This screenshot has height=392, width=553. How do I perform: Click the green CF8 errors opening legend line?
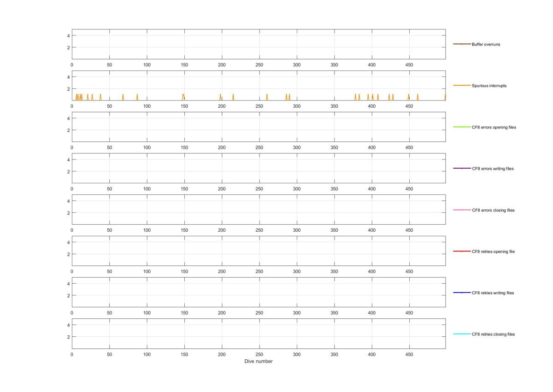coord(462,127)
